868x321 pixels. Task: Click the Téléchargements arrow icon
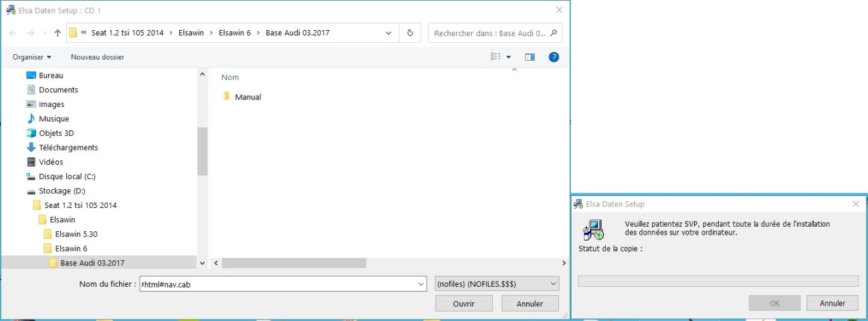point(31,148)
